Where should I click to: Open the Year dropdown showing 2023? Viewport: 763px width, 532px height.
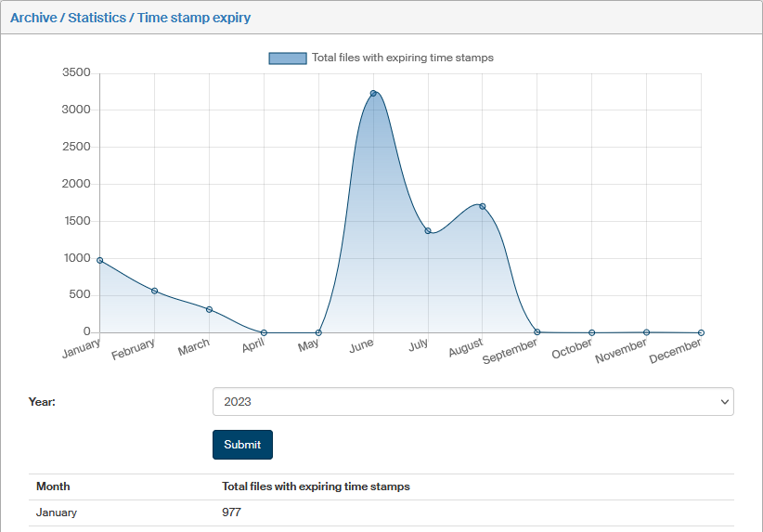click(472, 402)
